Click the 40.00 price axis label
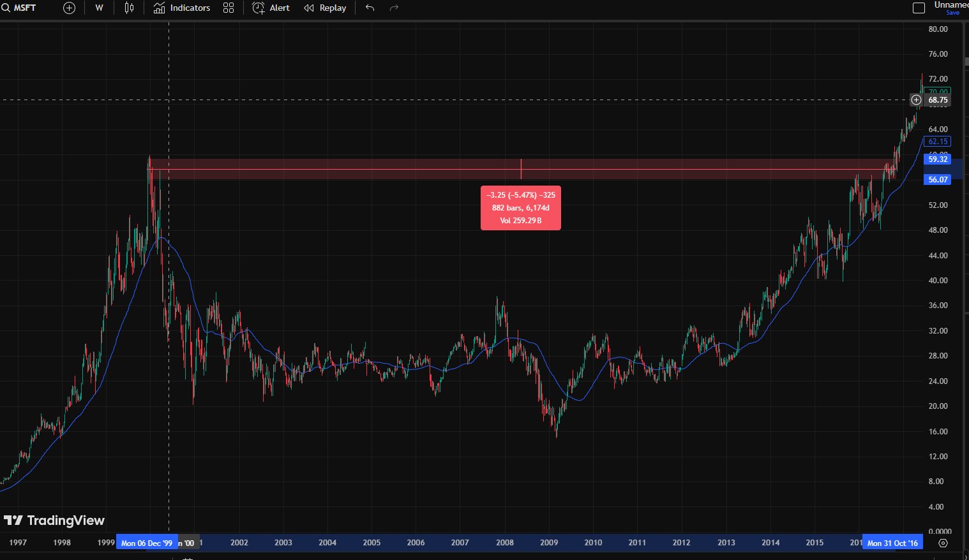The image size is (969, 560). tap(938, 281)
